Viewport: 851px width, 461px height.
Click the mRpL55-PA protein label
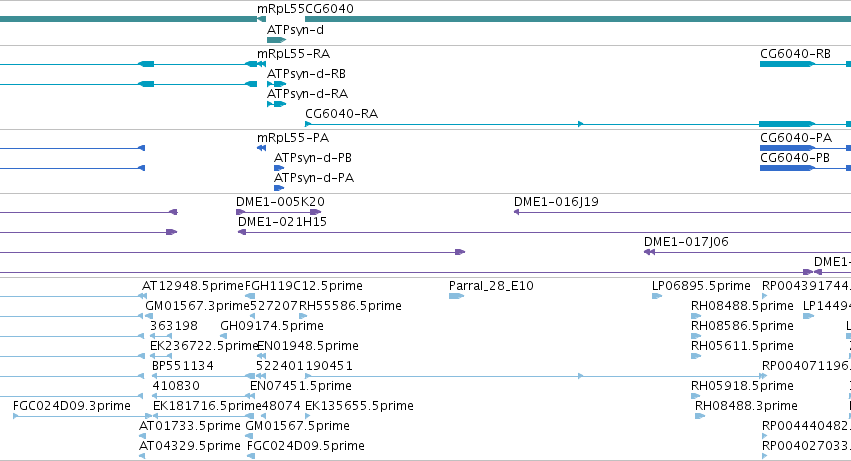coord(293,138)
